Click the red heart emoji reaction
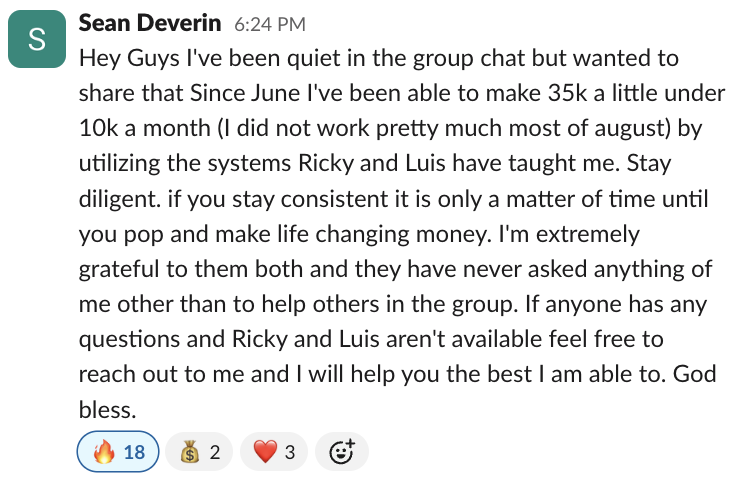This screenshot has height=478, width=738. (264, 453)
